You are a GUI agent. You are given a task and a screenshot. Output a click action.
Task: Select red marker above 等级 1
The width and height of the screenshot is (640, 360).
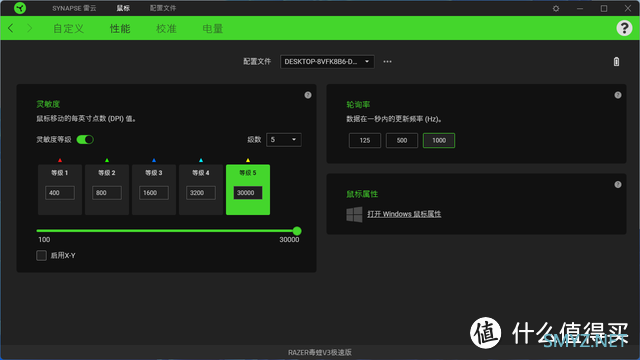(60, 160)
